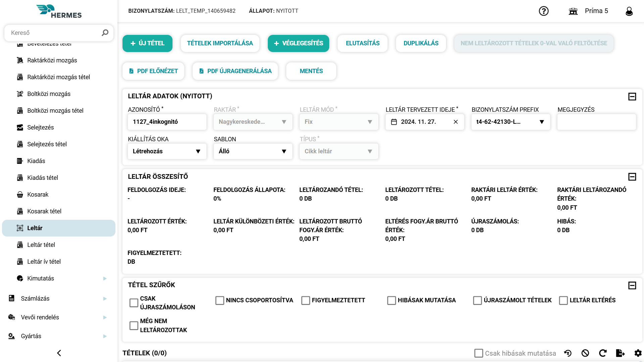
Task: Open the PDF előnézet
Action: pos(153,71)
